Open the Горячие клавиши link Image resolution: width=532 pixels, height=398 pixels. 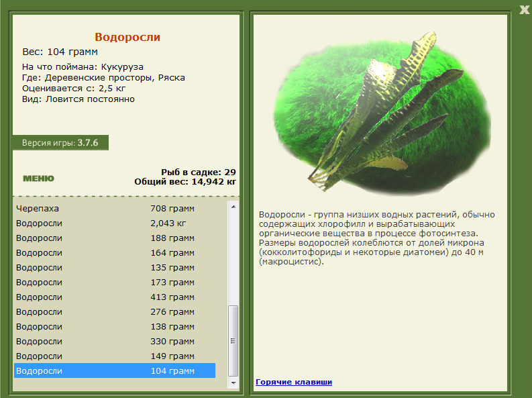294,382
